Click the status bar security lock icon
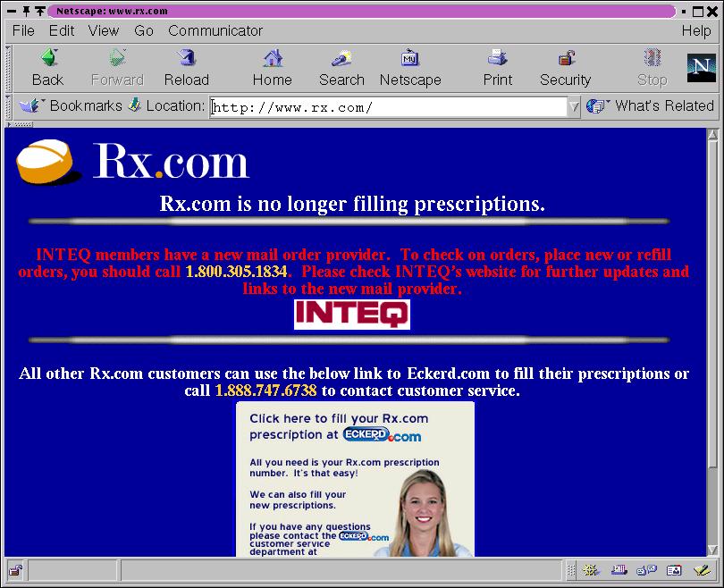 tap(16, 571)
